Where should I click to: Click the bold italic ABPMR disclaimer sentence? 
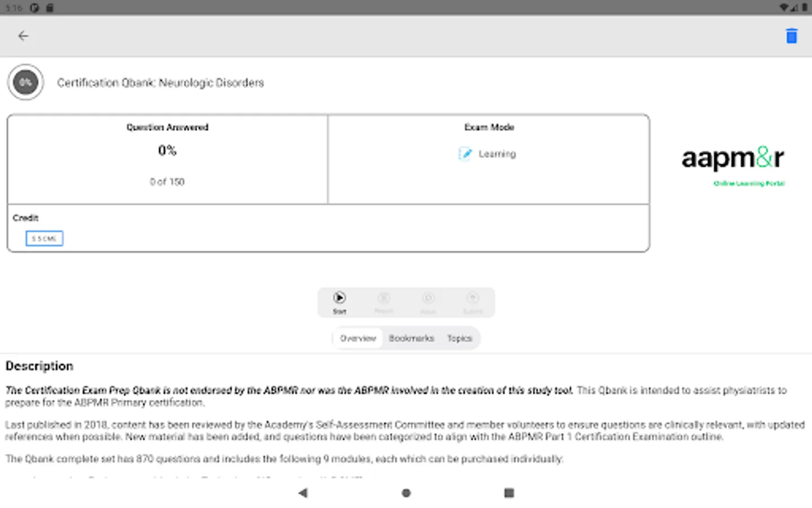[289, 390]
